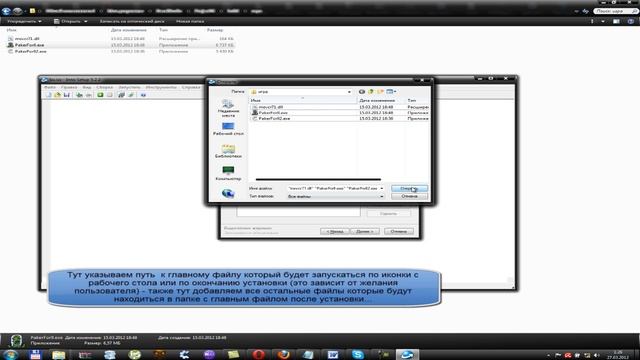
Task: Sort Explorer files by Размер column
Action: pyautogui.click(x=215, y=30)
